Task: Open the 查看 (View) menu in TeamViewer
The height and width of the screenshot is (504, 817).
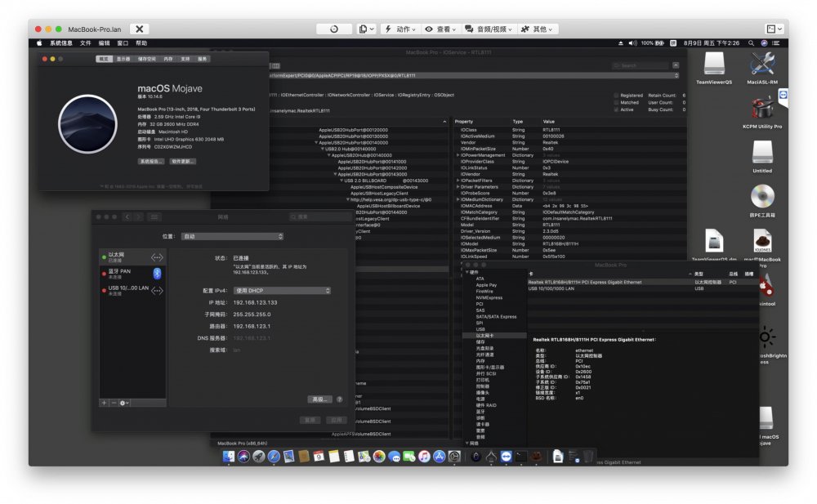Action: (440, 29)
